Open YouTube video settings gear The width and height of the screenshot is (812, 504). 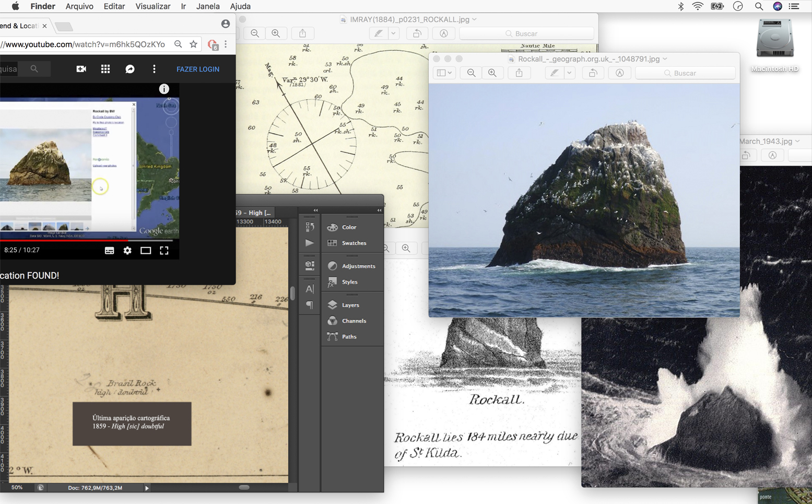[127, 251]
